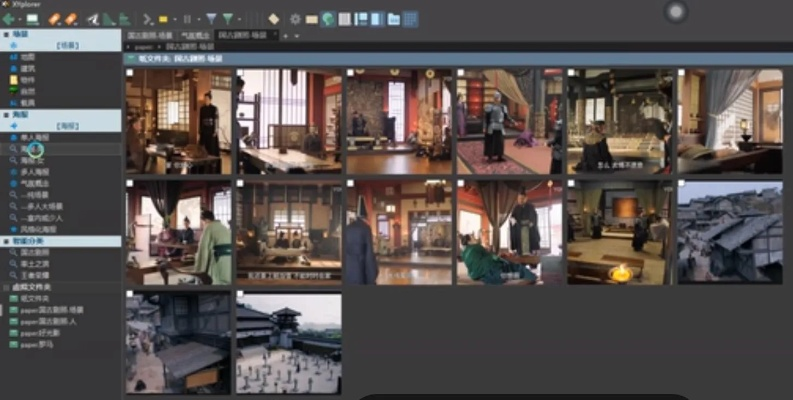Viewport: 793px width, 400px height.
Task: Open a new tab with the plus button
Action: point(285,35)
